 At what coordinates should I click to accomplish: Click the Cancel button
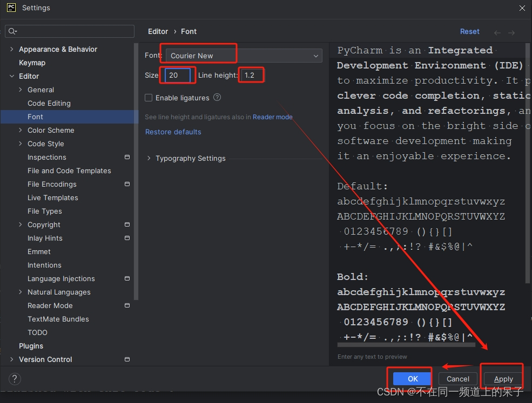457,379
